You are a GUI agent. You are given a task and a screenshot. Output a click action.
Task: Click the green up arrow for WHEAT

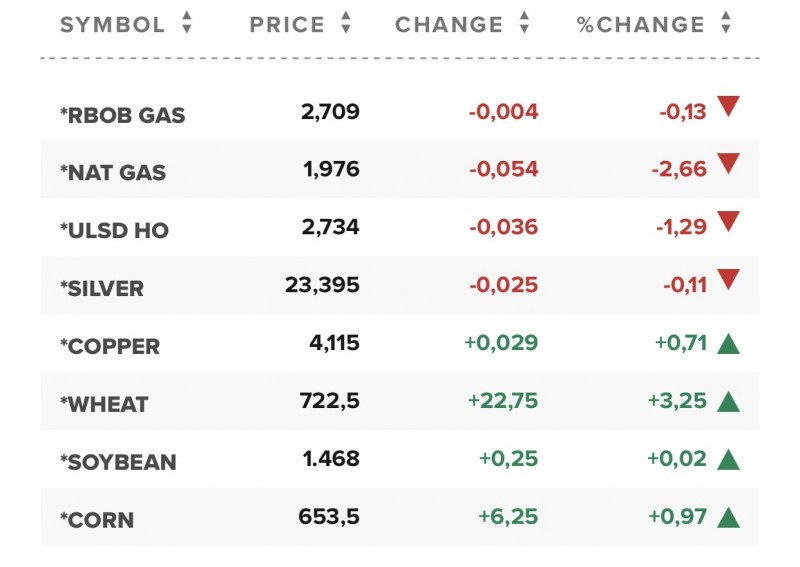coord(728,402)
